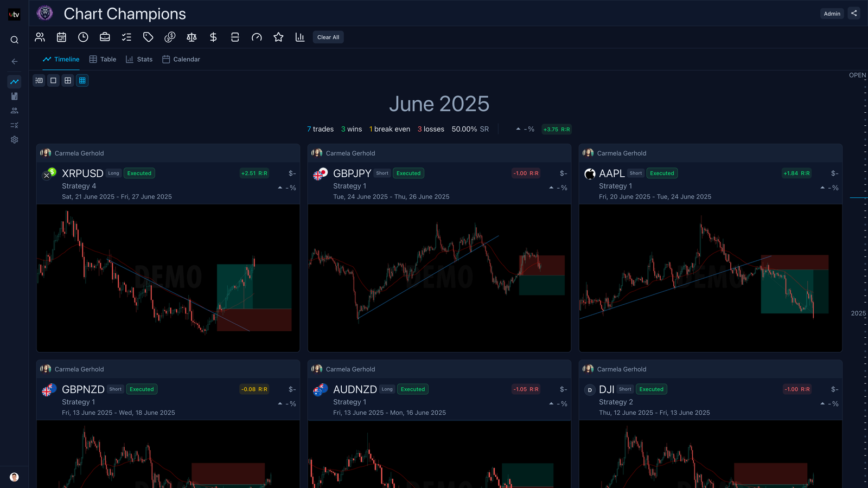Open the Calendar tab

pyautogui.click(x=181, y=59)
